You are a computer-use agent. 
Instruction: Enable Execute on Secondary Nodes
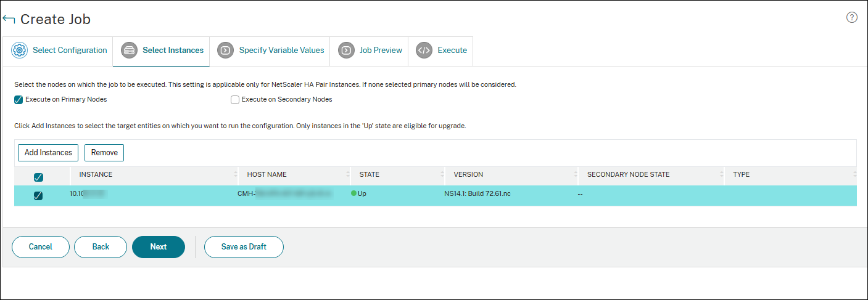point(234,99)
